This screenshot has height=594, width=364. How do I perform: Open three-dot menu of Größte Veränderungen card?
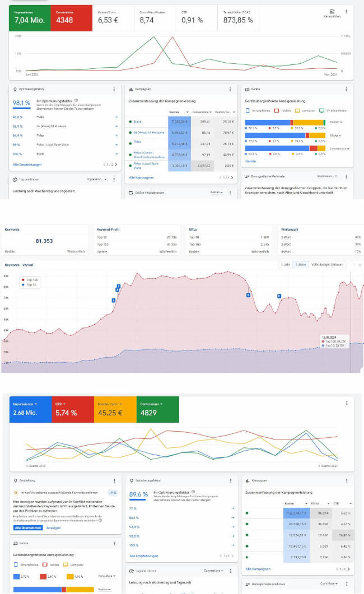pyautogui.click(x=230, y=192)
